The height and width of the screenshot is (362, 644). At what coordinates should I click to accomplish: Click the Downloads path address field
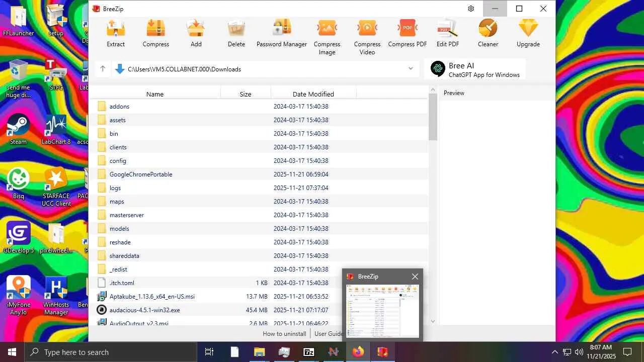[264, 69]
